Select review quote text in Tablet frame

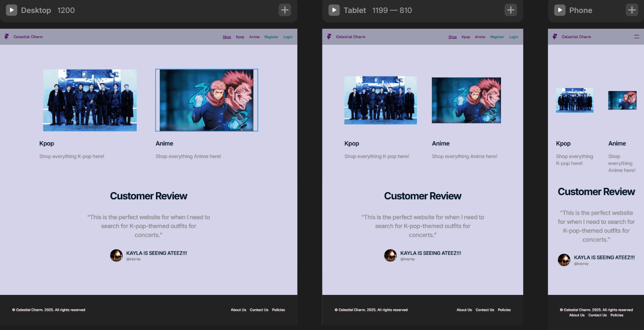pyautogui.click(x=423, y=226)
